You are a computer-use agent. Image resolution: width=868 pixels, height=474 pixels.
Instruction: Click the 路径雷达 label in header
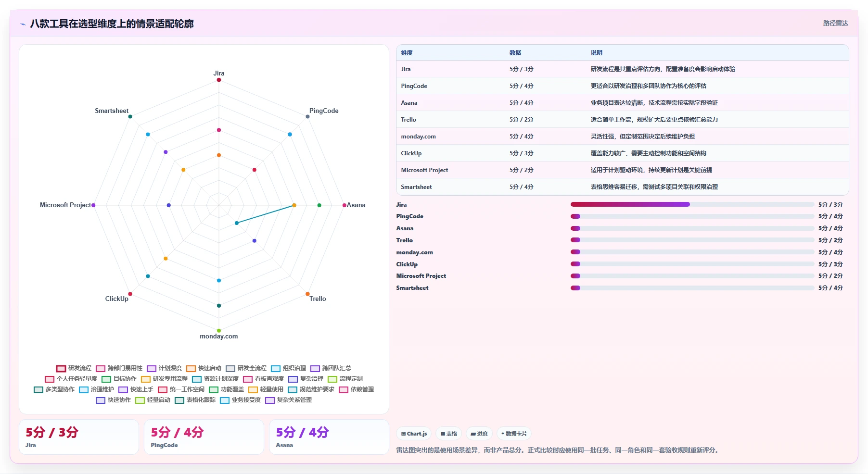pos(835,23)
